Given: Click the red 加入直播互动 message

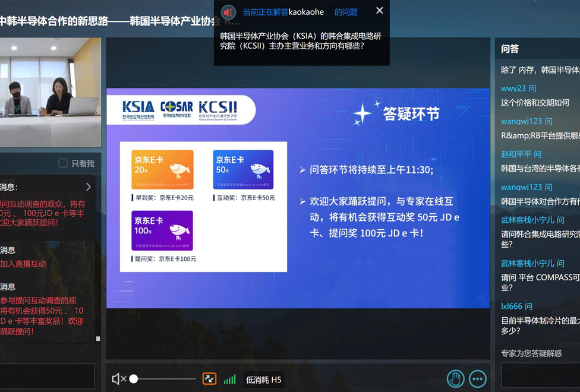Looking at the screenshot, I should (x=23, y=264).
